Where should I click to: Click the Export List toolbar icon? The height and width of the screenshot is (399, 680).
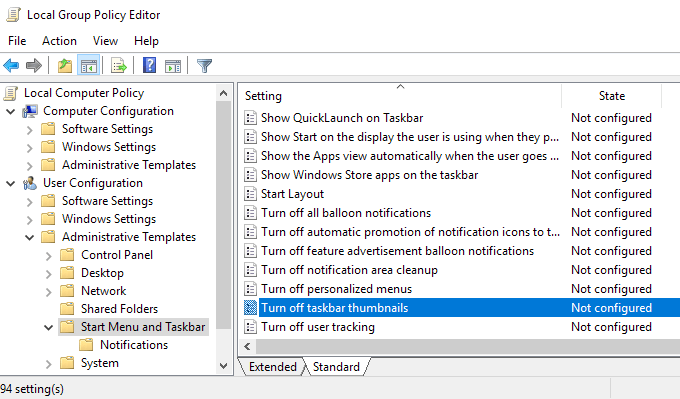point(118,66)
